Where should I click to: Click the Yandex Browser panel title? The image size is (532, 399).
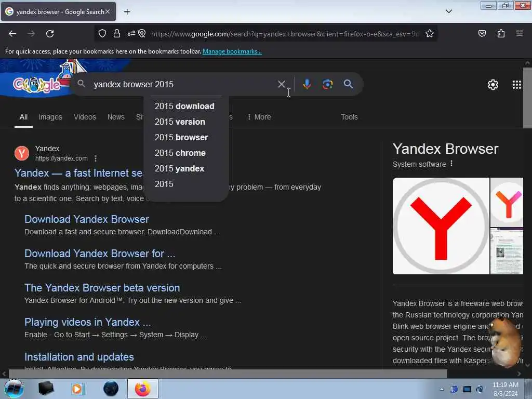[x=445, y=149]
